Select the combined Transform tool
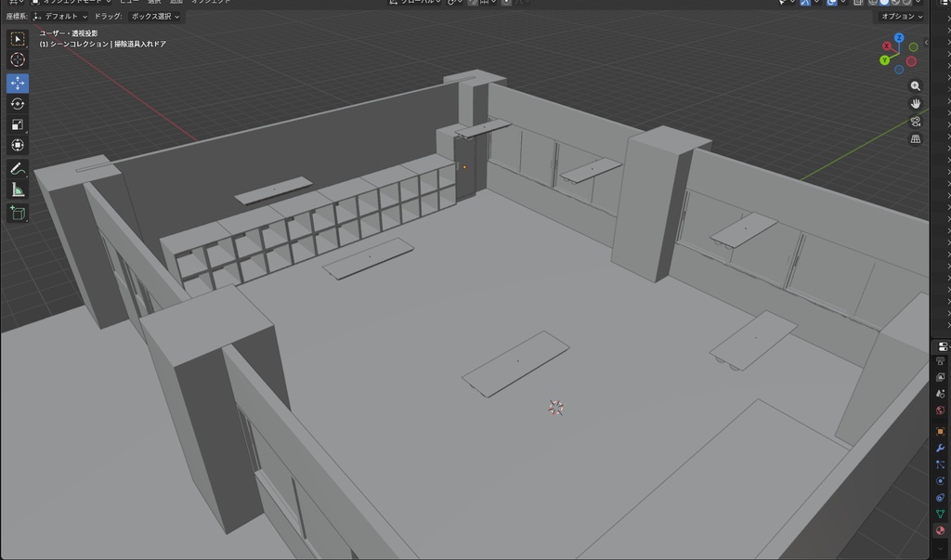The width and height of the screenshot is (951, 560). (18, 145)
